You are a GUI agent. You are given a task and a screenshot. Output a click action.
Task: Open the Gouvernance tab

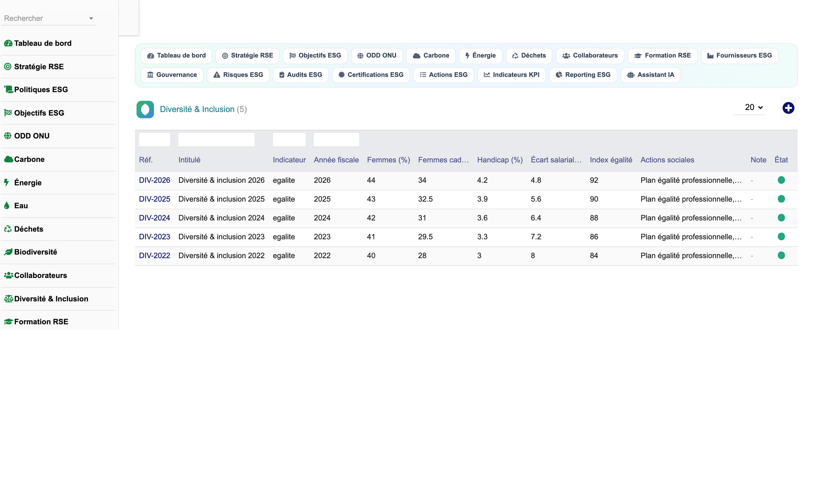172,75
